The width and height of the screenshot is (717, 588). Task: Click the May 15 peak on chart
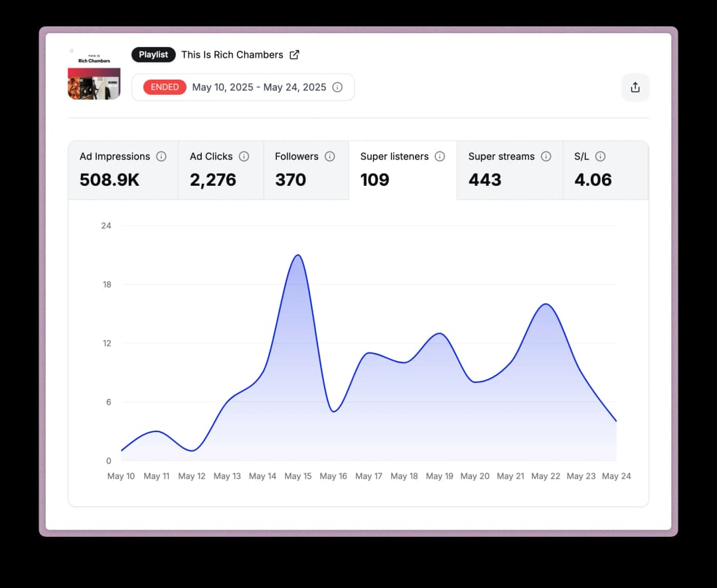tap(298, 256)
